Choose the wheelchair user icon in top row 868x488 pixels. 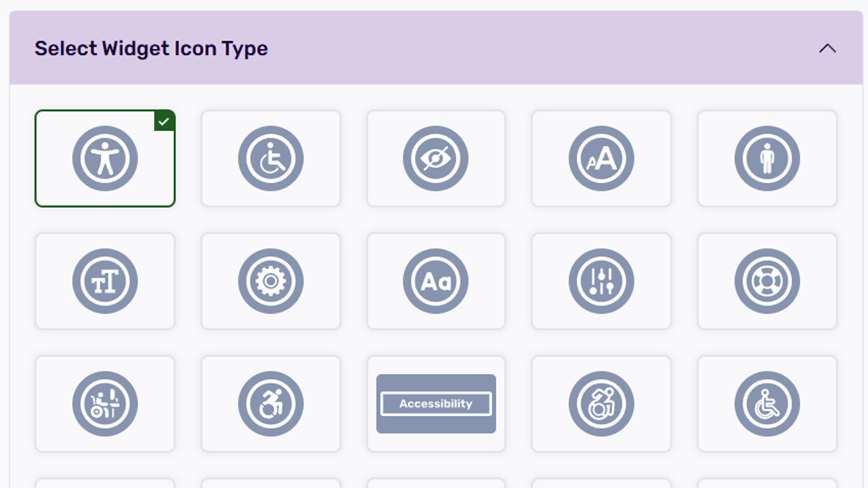(x=271, y=159)
